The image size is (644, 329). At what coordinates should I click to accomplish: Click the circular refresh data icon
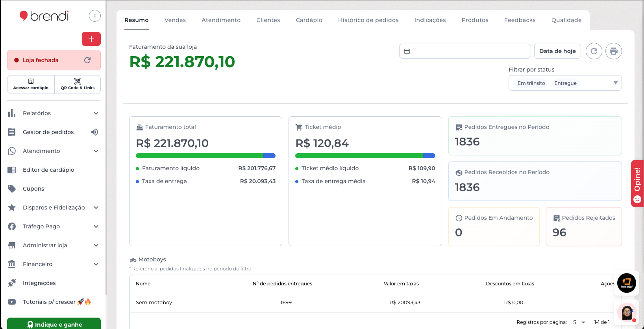pyautogui.click(x=594, y=51)
